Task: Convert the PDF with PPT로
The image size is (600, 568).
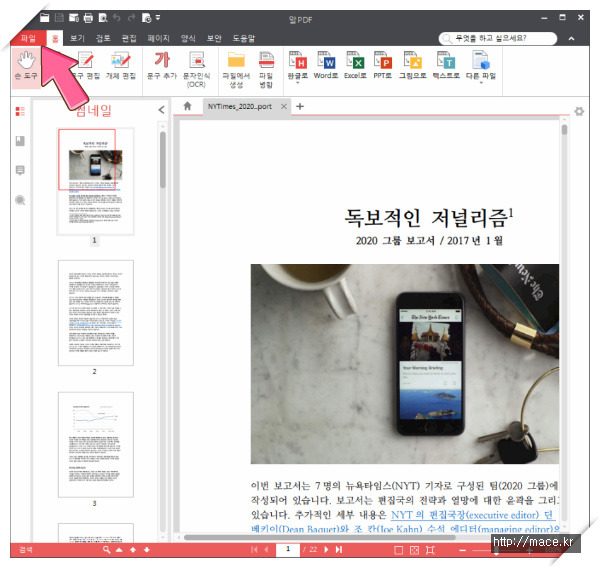Action: coord(383,65)
